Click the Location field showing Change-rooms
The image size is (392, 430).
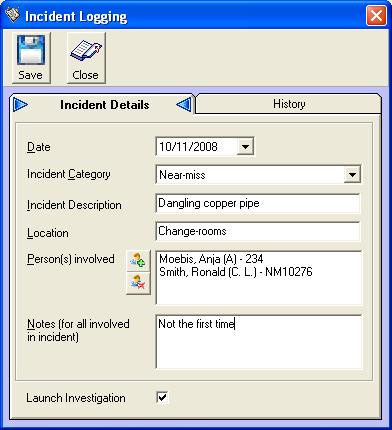click(258, 231)
